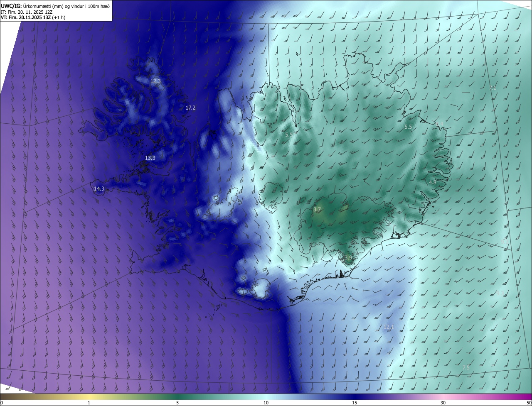
Task: Select the valid time line "VT: Fim. 20.11.2025 13Z (+1 h)"
Action: tap(33, 17)
